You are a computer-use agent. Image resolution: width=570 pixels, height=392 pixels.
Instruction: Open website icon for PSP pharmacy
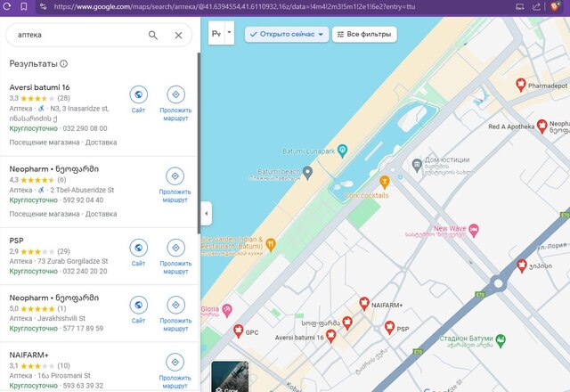pos(139,248)
